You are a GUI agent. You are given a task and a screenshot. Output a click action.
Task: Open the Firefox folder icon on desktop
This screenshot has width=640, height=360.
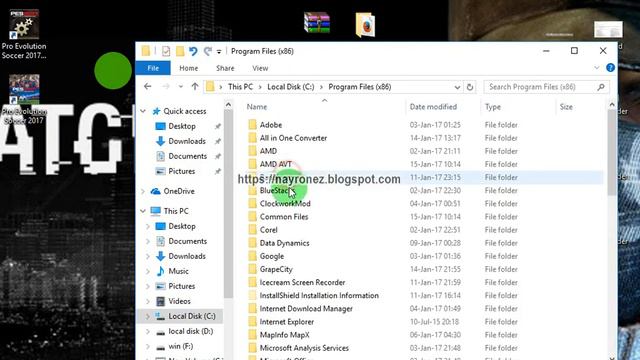pos(365,25)
